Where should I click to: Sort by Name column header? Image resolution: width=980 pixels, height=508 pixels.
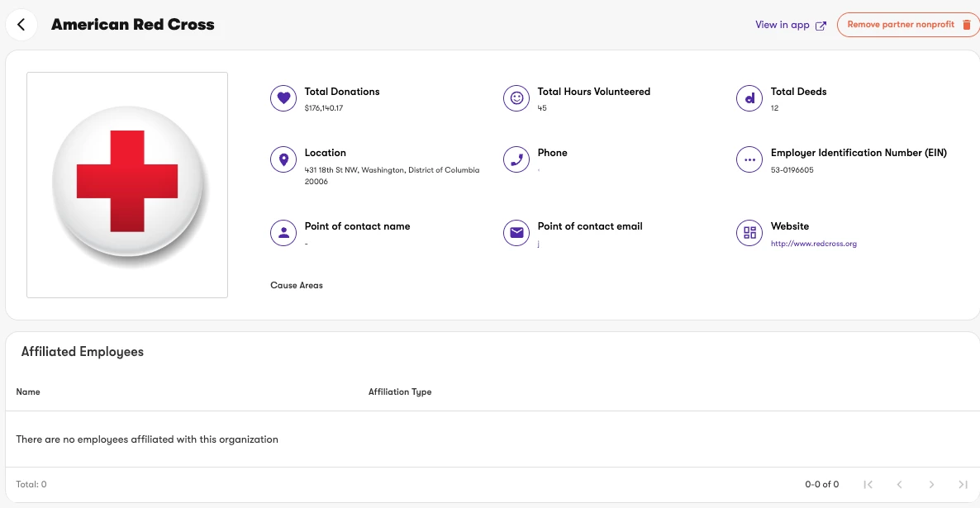[x=28, y=392]
